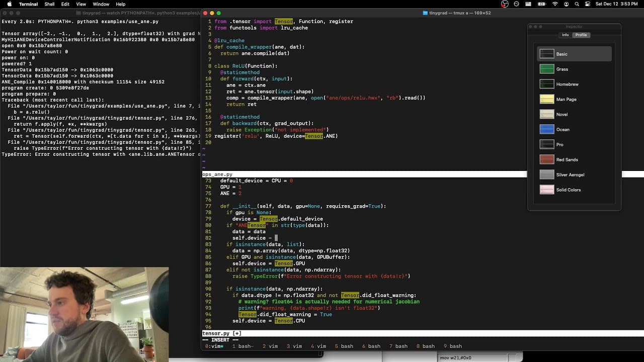Open the Terminal application menu
This screenshot has height=362, width=644.
pos(28,4)
